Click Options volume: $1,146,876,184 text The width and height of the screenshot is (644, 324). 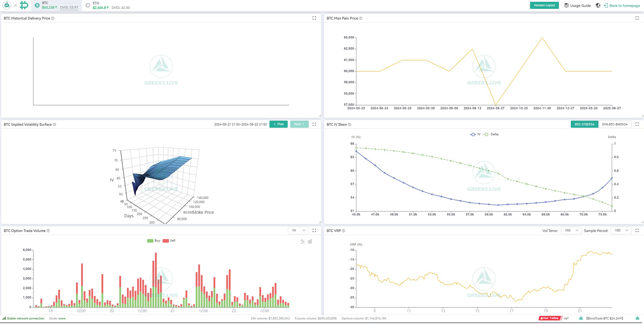click(364, 318)
